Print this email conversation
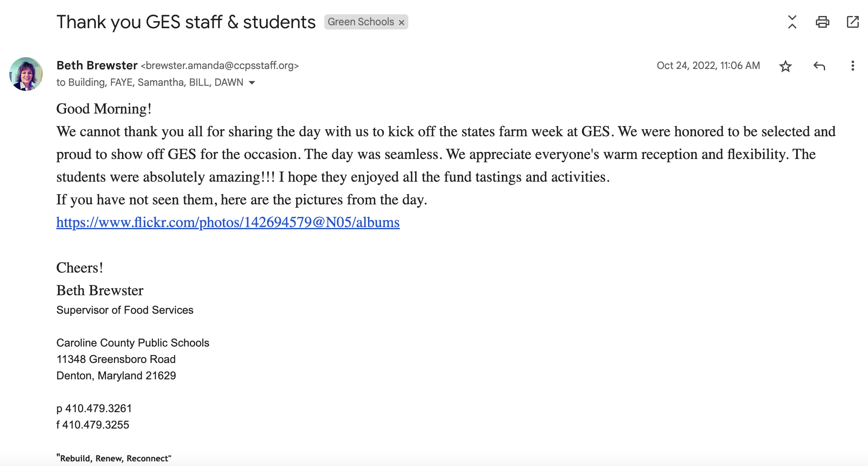The image size is (868, 466). [822, 22]
